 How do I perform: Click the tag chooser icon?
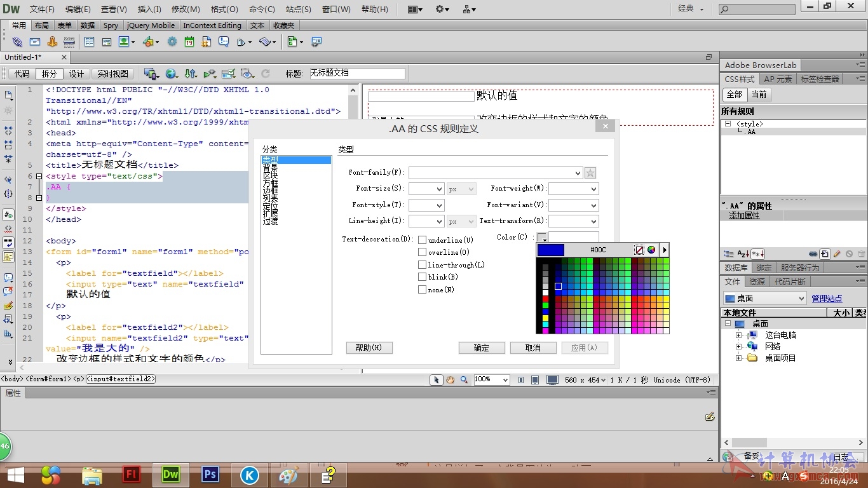click(316, 41)
